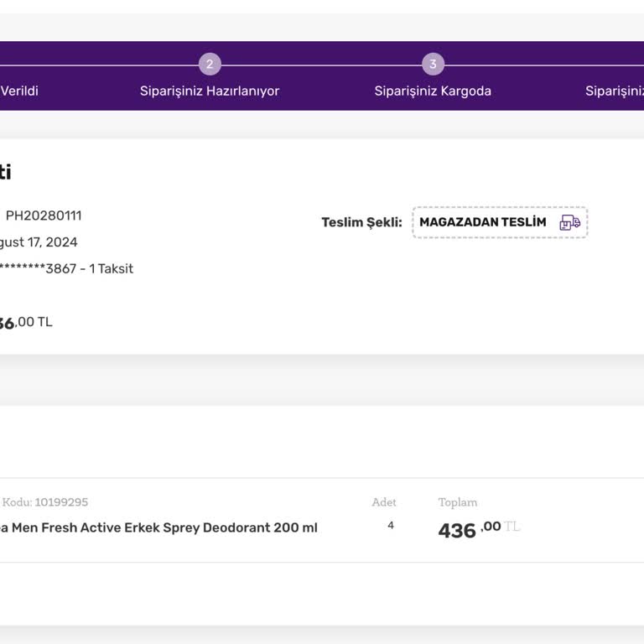Click the card number ending 3867
Image resolution: width=644 pixels, height=644 pixels.
coord(65,269)
